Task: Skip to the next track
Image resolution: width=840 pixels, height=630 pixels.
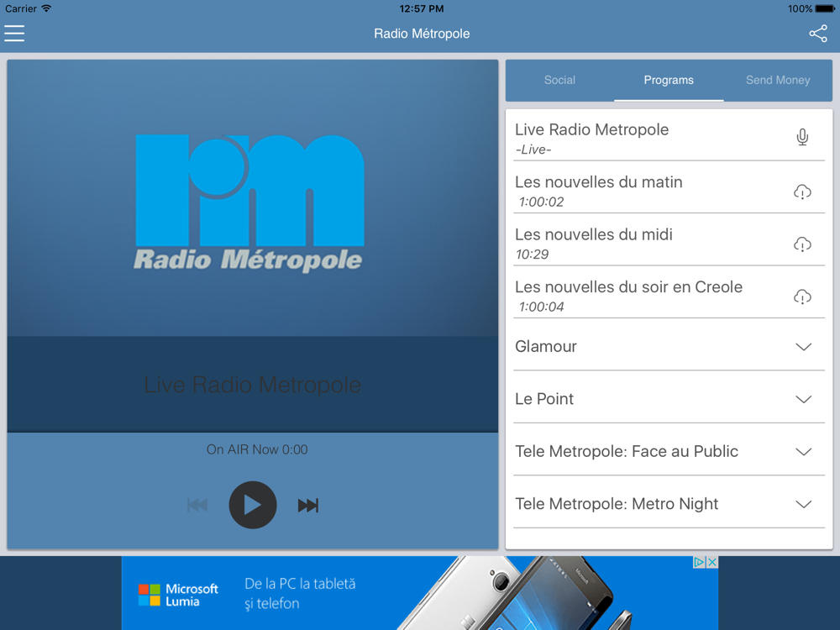Action: point(308,505)
